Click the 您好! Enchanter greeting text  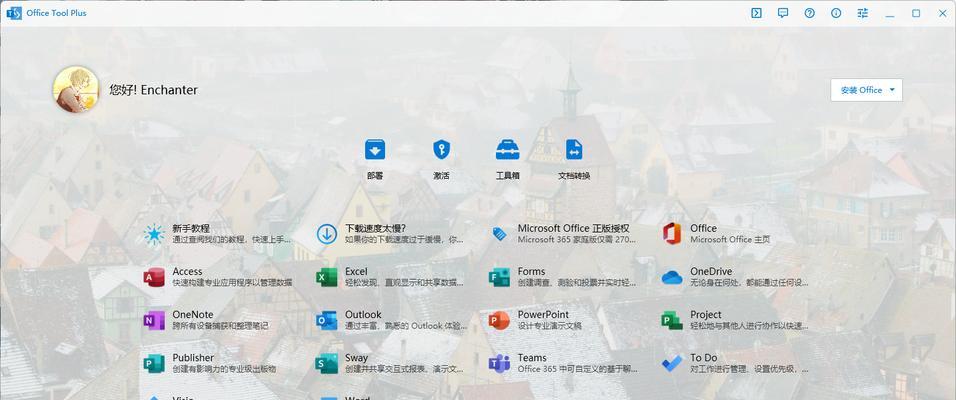(154, 90)
